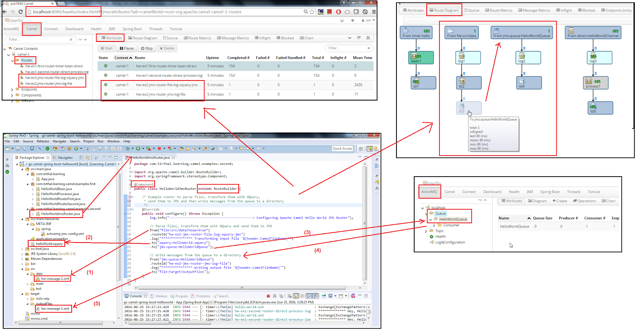Bookmark the page with the star icon
Viewport: 644px width, 333px height.
[312, 12]
